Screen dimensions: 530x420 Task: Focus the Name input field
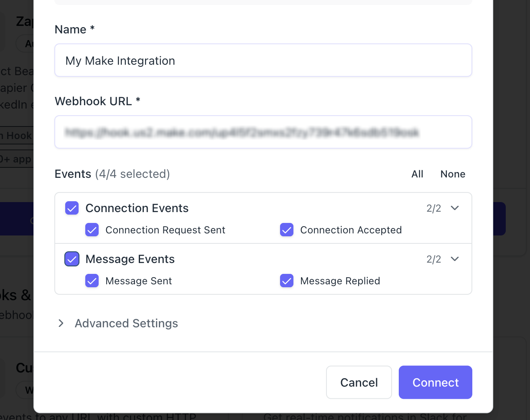263,61
